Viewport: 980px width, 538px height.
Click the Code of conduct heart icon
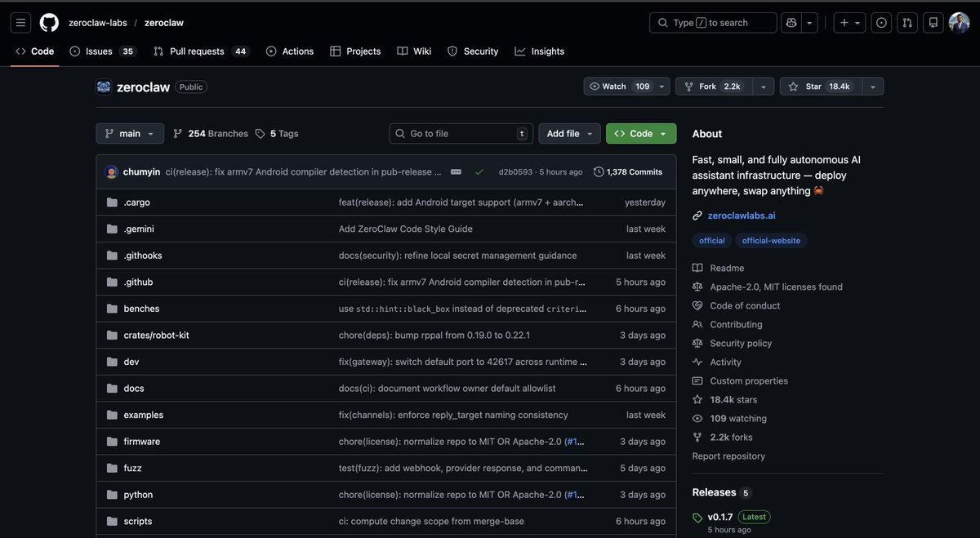coord(697,305)
